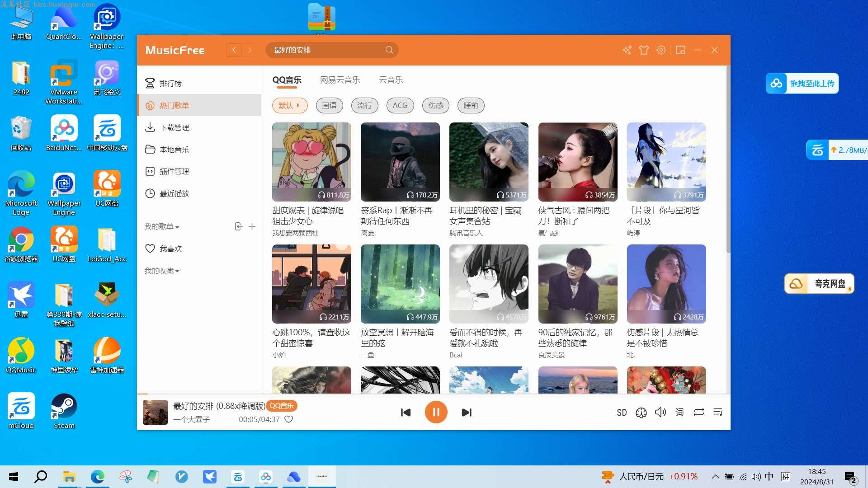
Task: Open the playback speed icon
Action: [641, 413]
